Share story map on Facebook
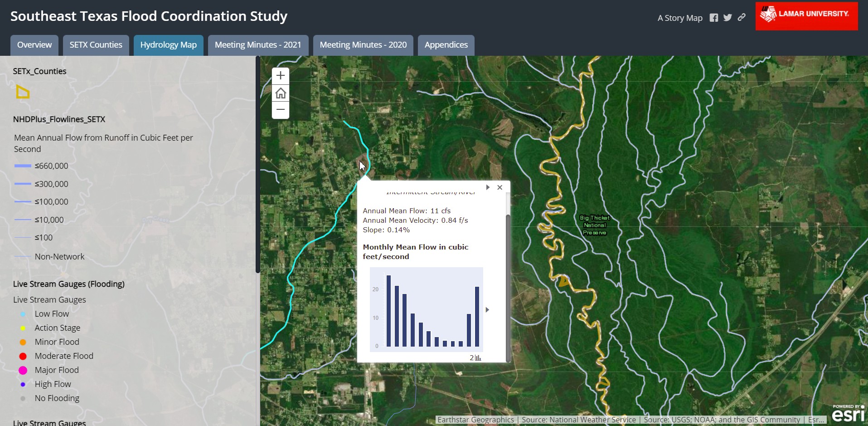Screen dimensions: 868x426 pyautogui.click(x=714, y=18)
